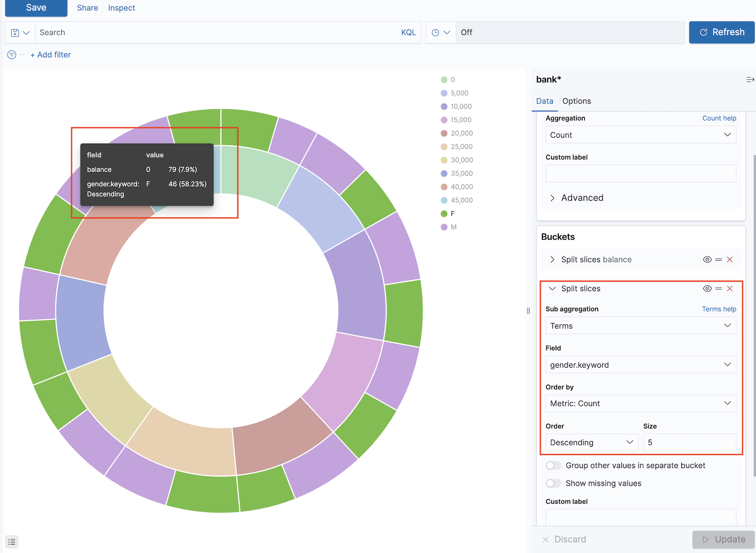
Task: Expand the Split slices balance bucket
Action: [552, 260]
